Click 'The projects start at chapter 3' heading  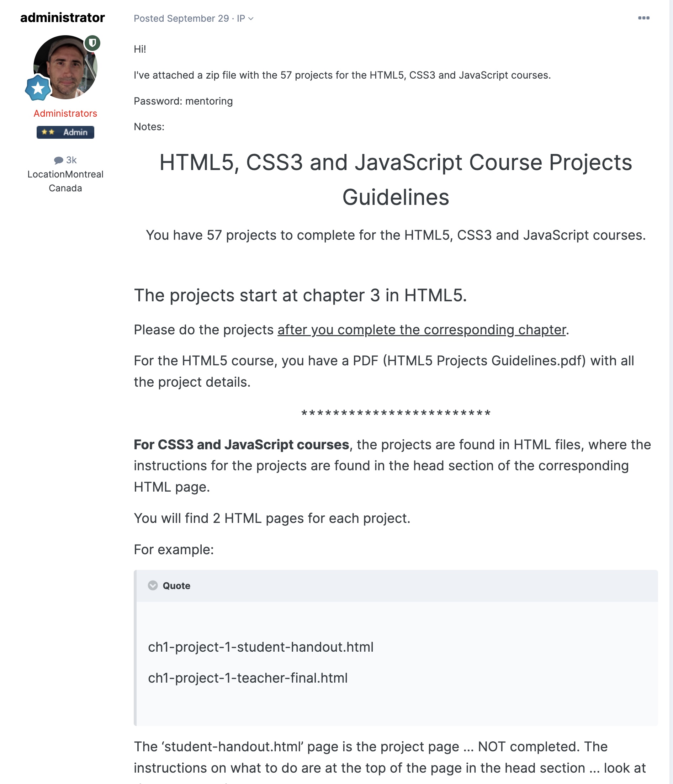point(300,296)
